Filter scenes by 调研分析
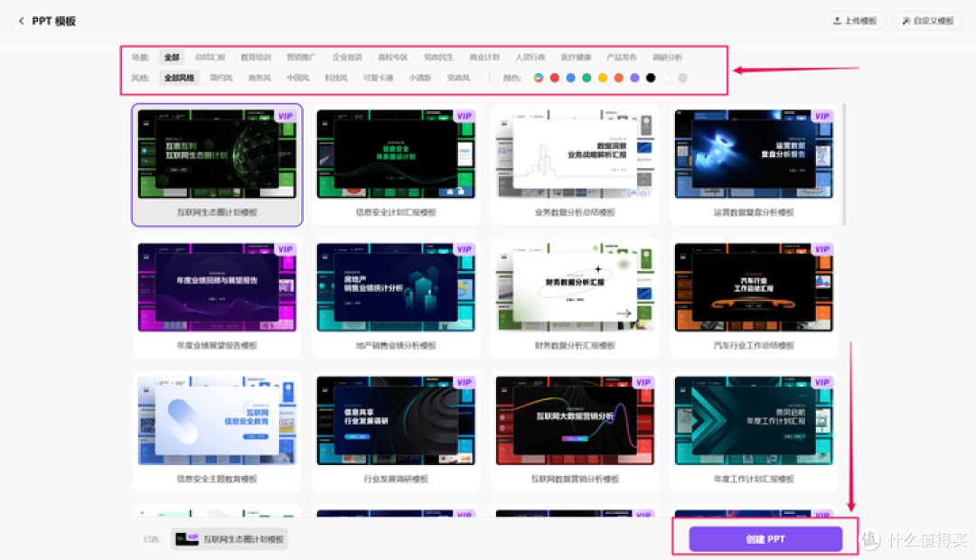Viewport: 976px width, 560px height. click(667, 57)
